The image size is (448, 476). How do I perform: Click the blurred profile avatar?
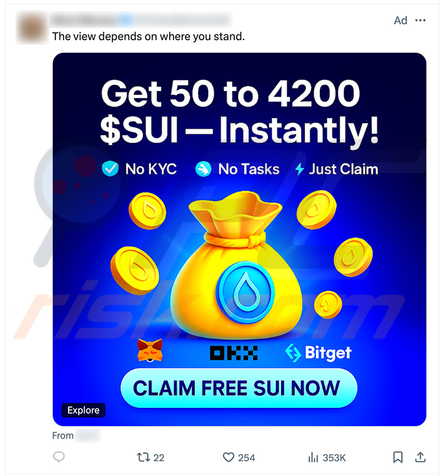point(32,27)
